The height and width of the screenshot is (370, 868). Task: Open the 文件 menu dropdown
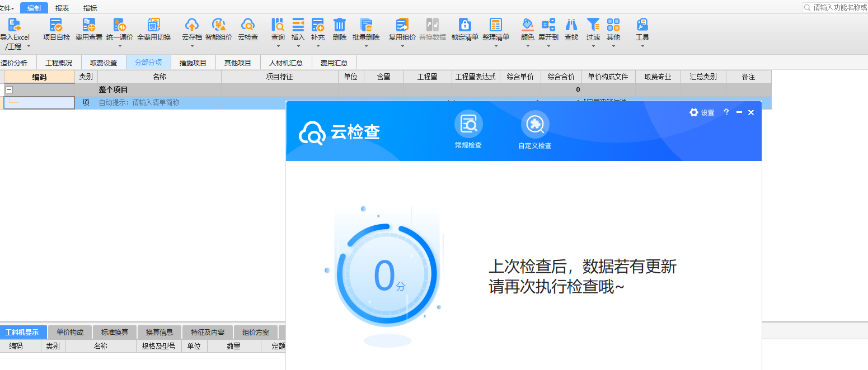7,8
